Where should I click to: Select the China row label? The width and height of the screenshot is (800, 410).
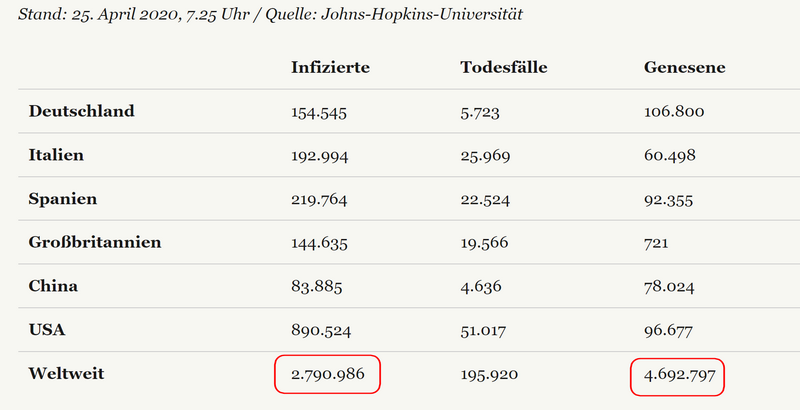[53, 286]
